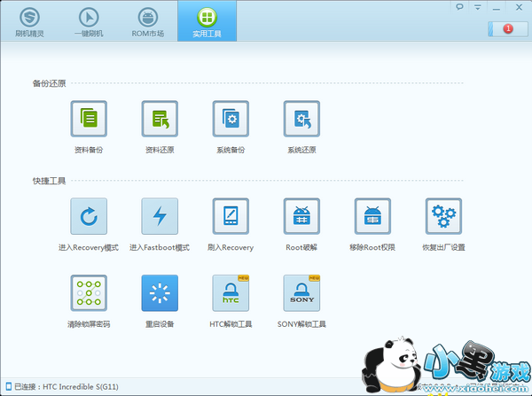Expand the title bar dropdown menu arrow
532x396 pixels.
click(478, 7)
